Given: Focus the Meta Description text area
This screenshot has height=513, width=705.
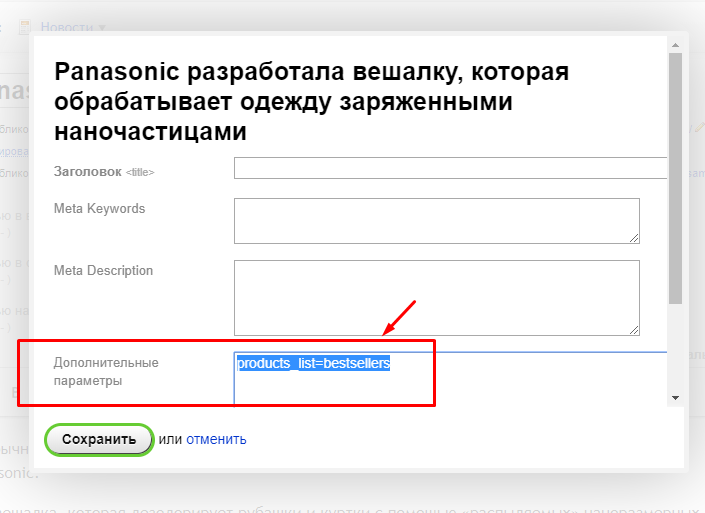Looking at the screenshot, I should (436, 297).
